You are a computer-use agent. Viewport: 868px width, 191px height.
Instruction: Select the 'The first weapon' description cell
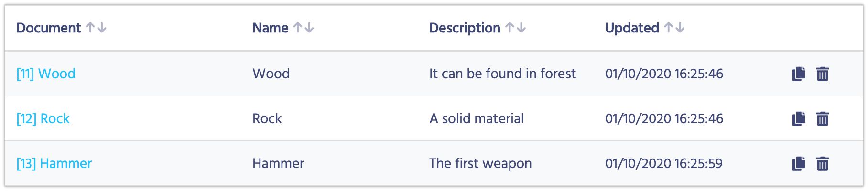pyautogui.click(x=480, y=163)
